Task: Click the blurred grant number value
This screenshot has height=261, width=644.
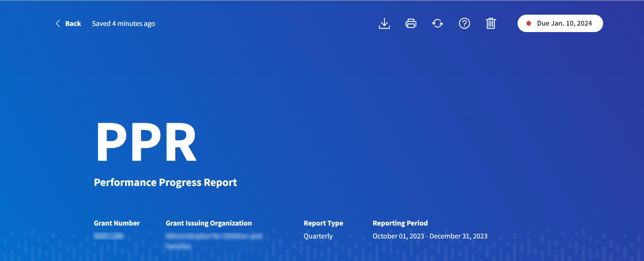Action: [x=109, y=236]
